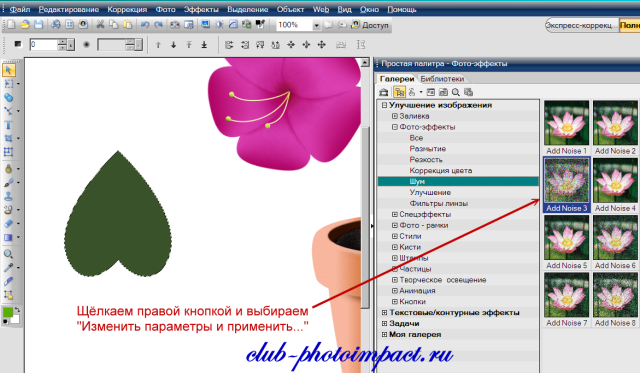Select Размытие in the effects tree

point(427,149)
